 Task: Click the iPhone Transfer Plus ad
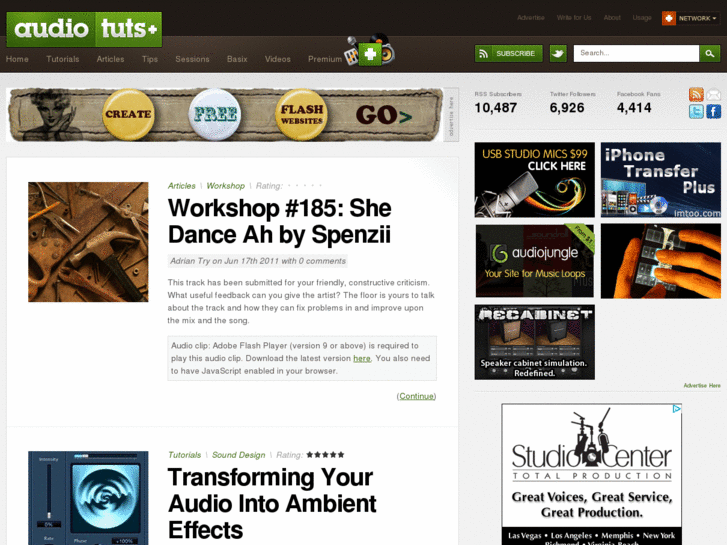[661, 180]
